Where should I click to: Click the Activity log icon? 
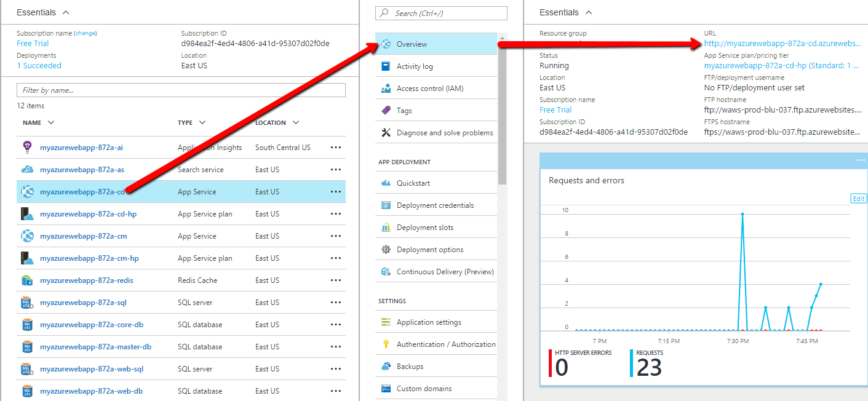(386, 66)
